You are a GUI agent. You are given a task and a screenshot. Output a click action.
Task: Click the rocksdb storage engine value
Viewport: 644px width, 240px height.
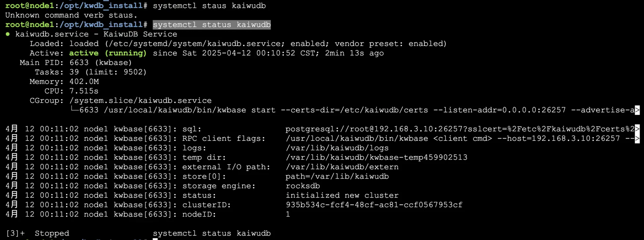[303, 186]
